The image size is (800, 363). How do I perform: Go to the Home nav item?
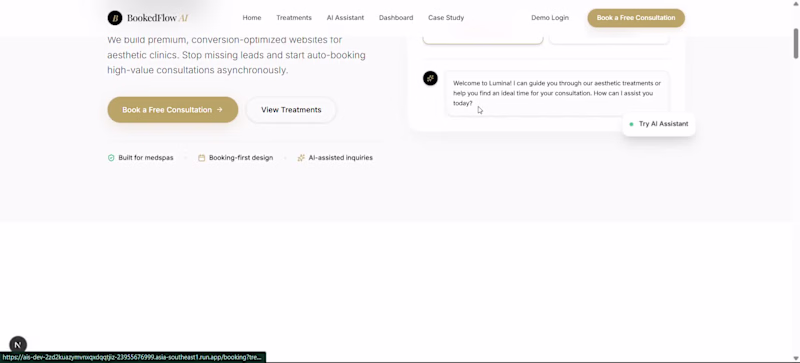point(252,18)
